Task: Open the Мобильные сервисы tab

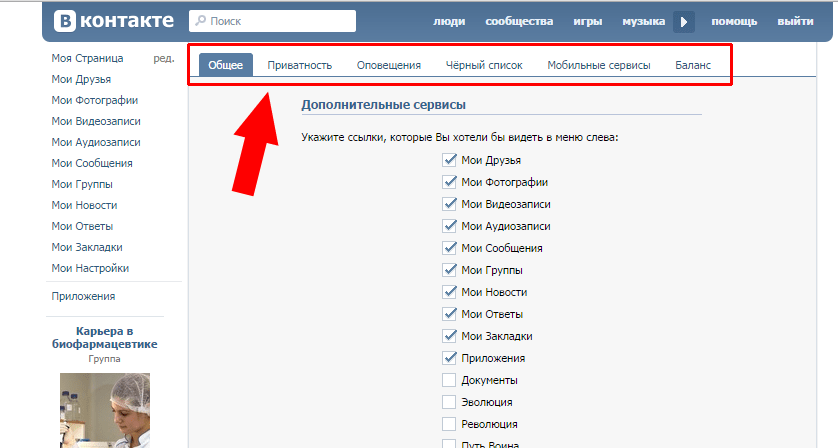Action: click(x=599, y=65)
